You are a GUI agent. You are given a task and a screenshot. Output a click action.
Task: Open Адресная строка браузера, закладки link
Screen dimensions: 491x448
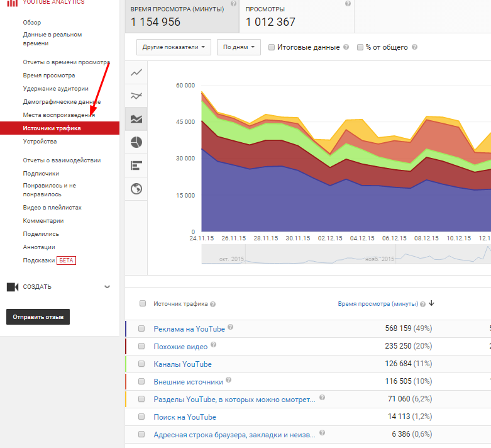tap(234, 435)
